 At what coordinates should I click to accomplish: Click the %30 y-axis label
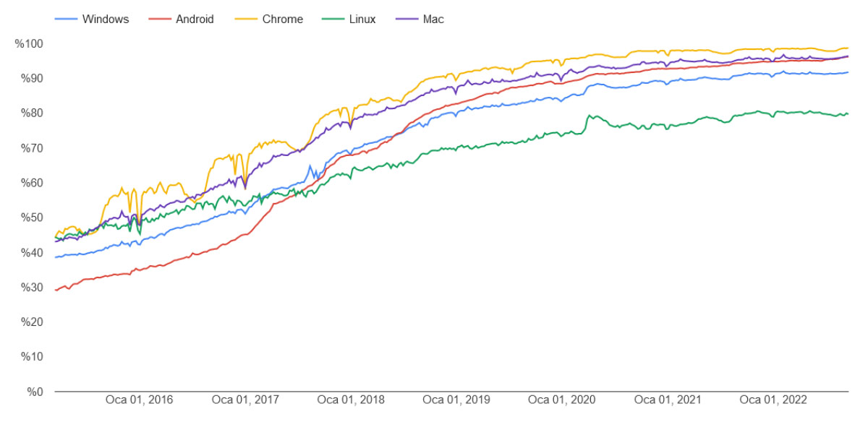coord(32,288)
